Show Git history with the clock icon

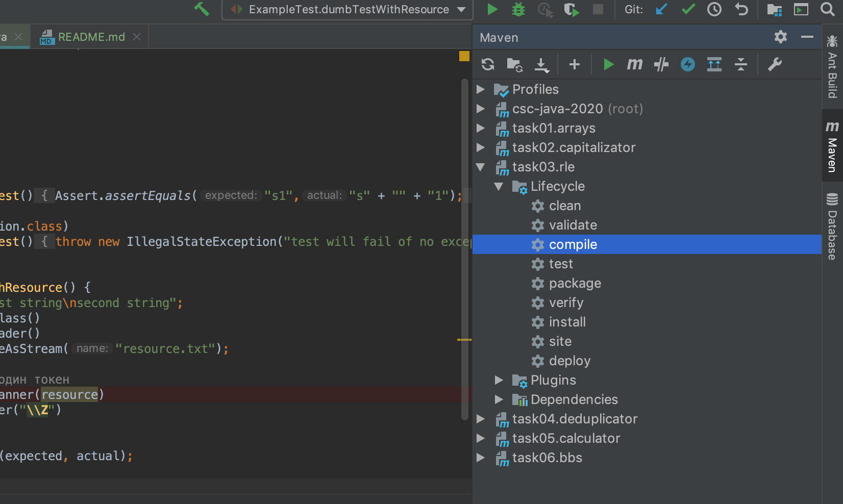[714, 9]
